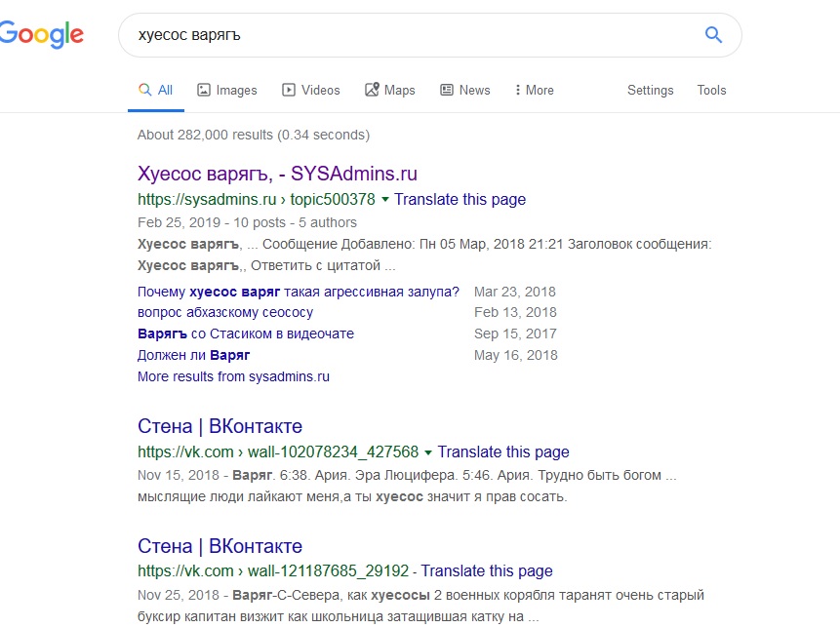Click the snippet text starting 'Nov 25, 2018'
The image size is (840, 628).
(421, 606)
